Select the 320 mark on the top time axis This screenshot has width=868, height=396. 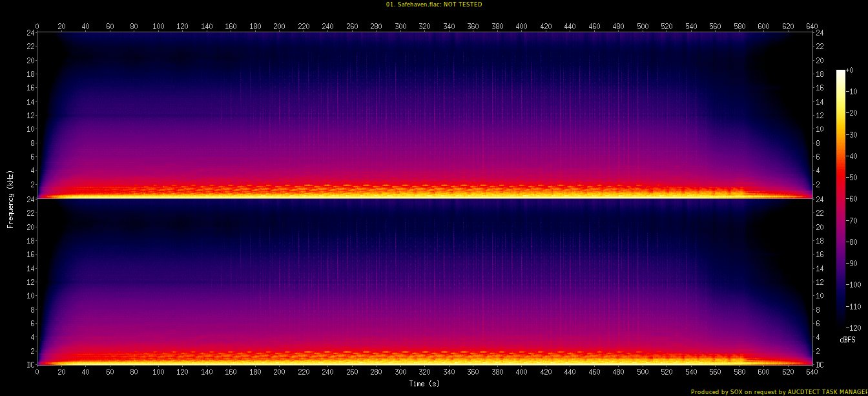tap(424, 26)
